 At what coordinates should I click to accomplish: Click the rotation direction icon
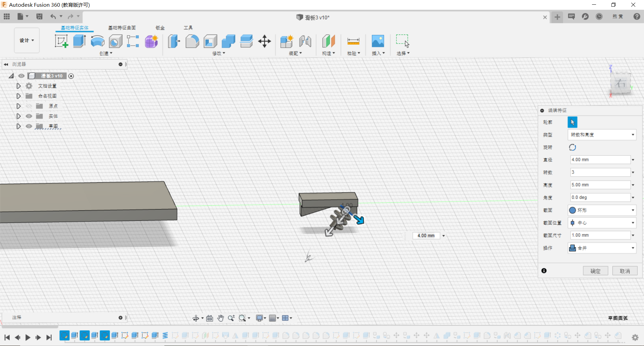[x=573, y=147]
